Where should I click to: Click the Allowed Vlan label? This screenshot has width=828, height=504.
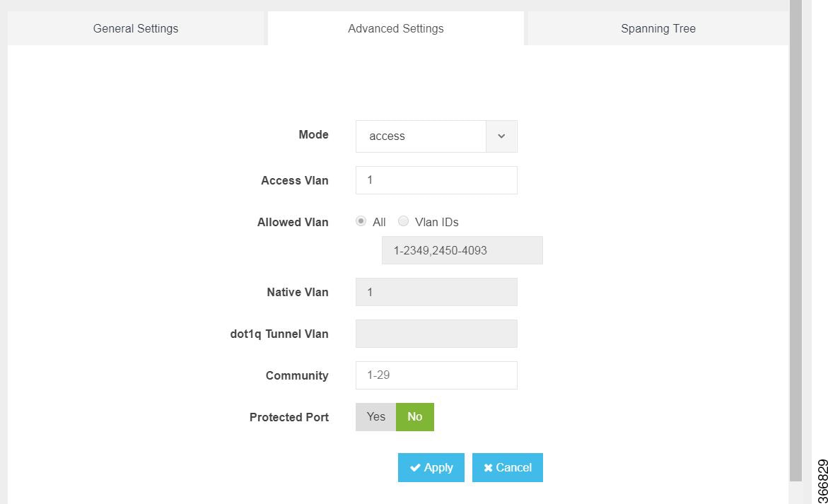click(x=293, y=222)
